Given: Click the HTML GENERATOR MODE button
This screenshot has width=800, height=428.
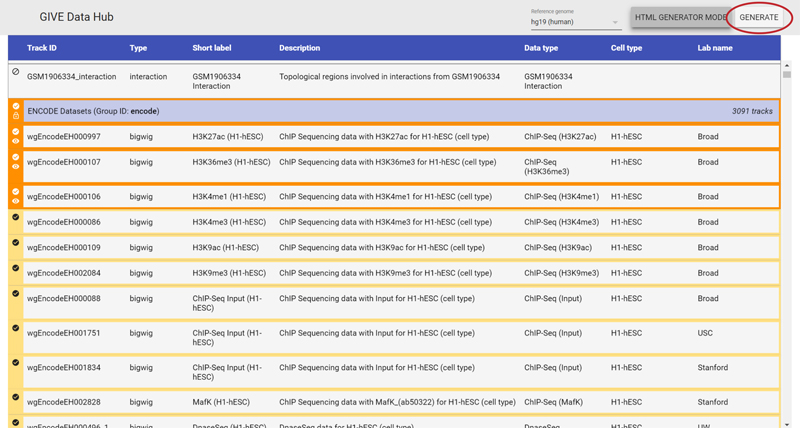Looking at the screenshot, I should point(681,17).
